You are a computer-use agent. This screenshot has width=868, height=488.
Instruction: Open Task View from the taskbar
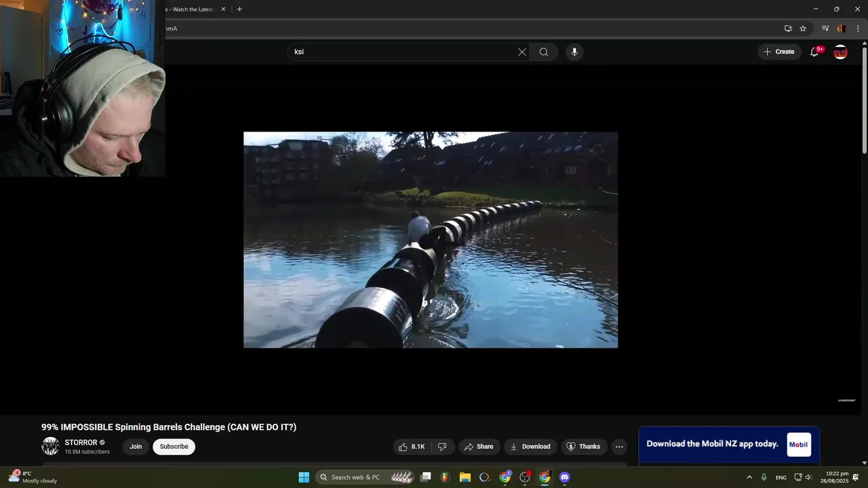tap(426, 477)
